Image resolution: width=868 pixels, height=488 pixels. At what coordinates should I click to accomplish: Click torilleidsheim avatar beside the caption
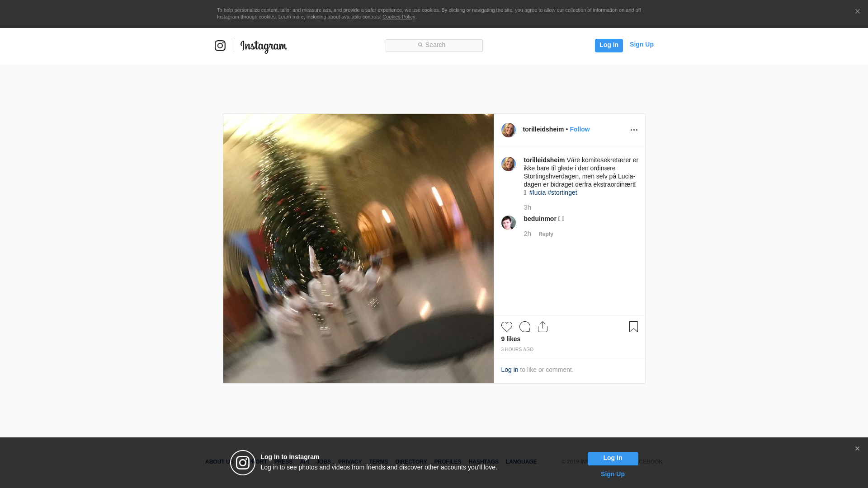pos(508,164)
